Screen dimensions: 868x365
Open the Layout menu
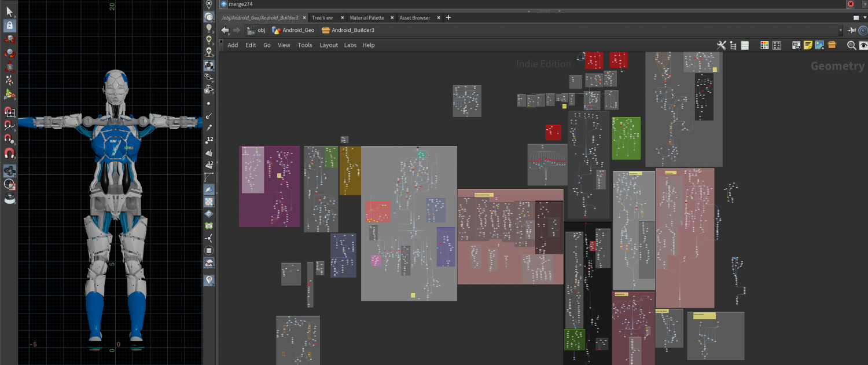click(x=329, y=45)
